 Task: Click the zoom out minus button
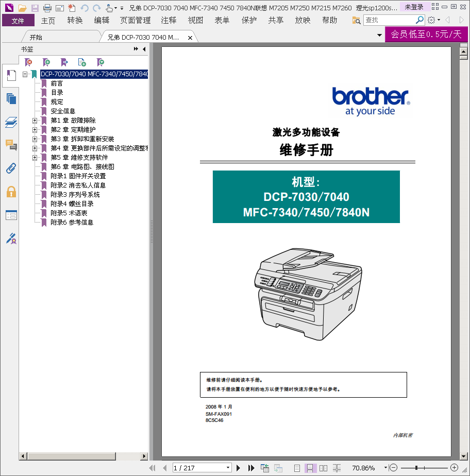(x=394, y=468)
